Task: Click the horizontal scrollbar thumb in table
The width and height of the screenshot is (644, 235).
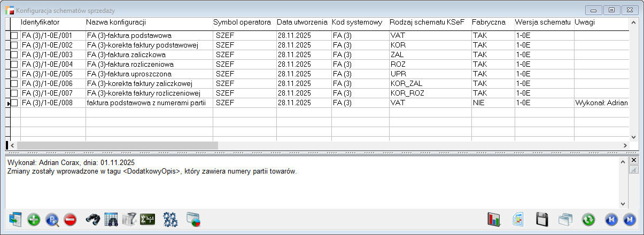Action: pos(118,145)
